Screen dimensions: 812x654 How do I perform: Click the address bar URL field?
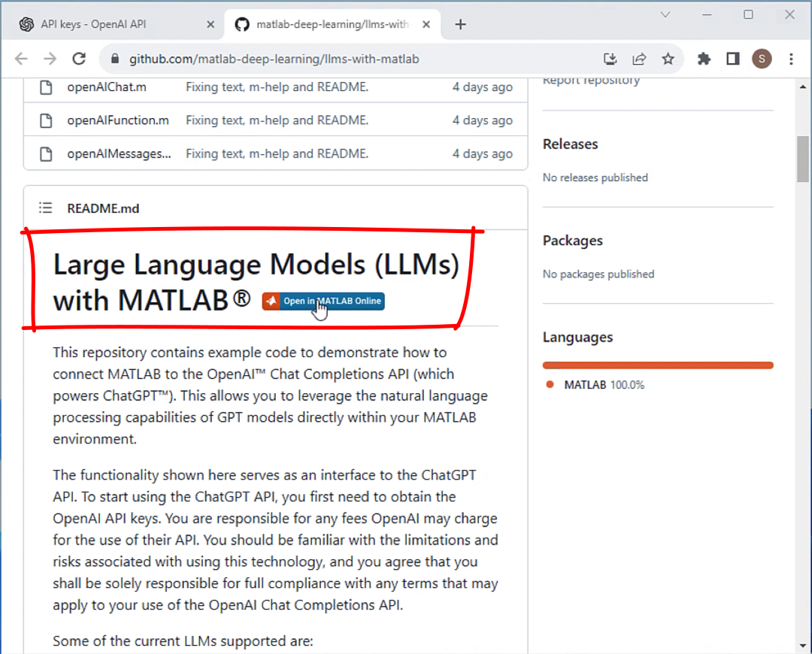coord(338,59)
